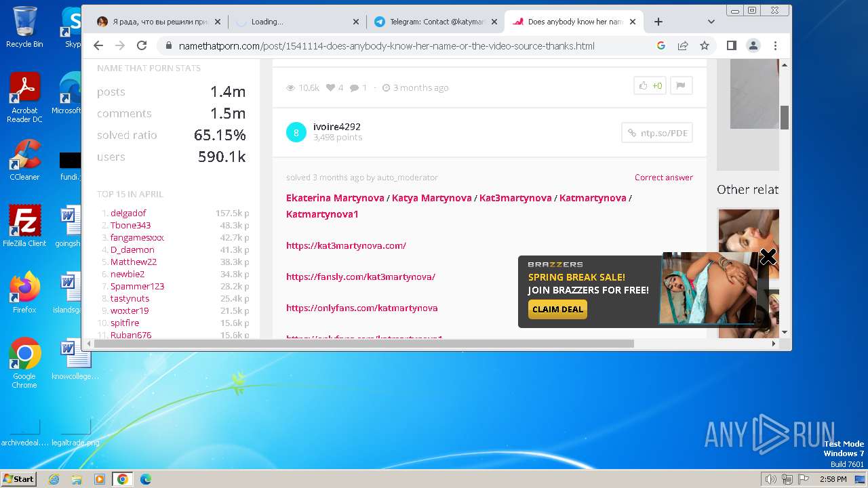Open user newbie2 in the top 15 list
The image size is (868, 488).
point(127,274)
